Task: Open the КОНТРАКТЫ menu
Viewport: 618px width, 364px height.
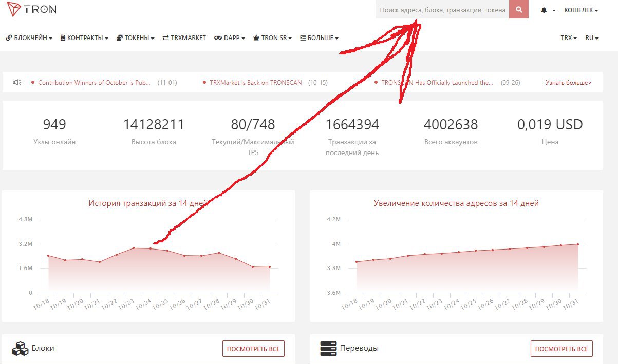Action: pos(84,38)
